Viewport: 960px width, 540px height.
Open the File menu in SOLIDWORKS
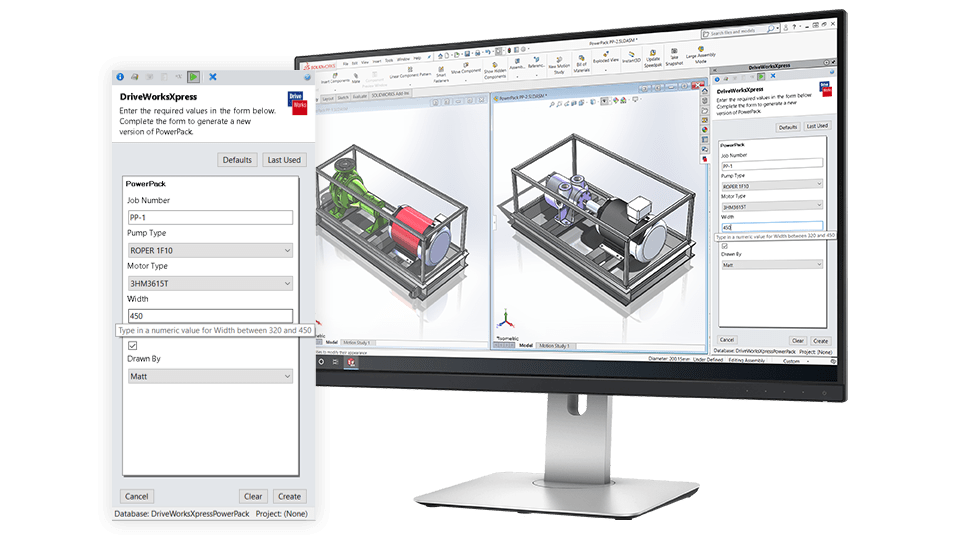[345, 64]
